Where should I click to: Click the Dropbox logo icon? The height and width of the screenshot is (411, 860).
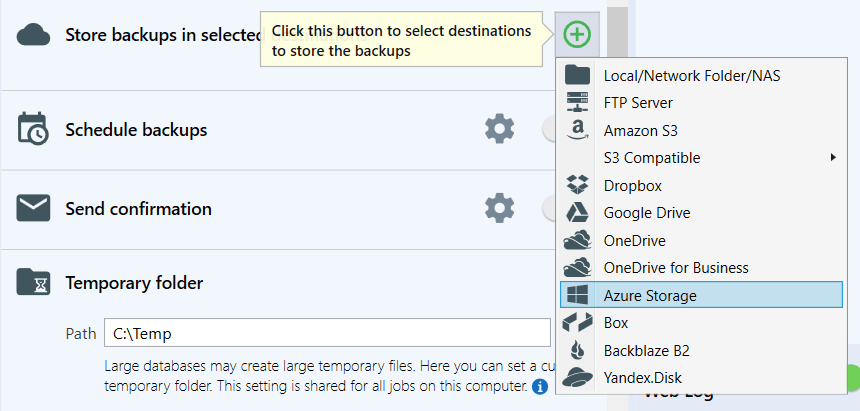click(x=577, y=185)
